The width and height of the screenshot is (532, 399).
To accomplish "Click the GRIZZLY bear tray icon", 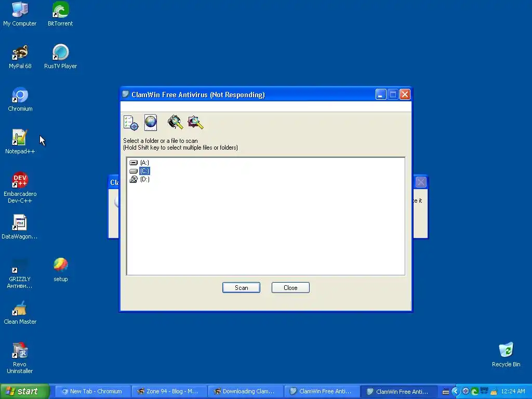I will (x=484, y=391).
